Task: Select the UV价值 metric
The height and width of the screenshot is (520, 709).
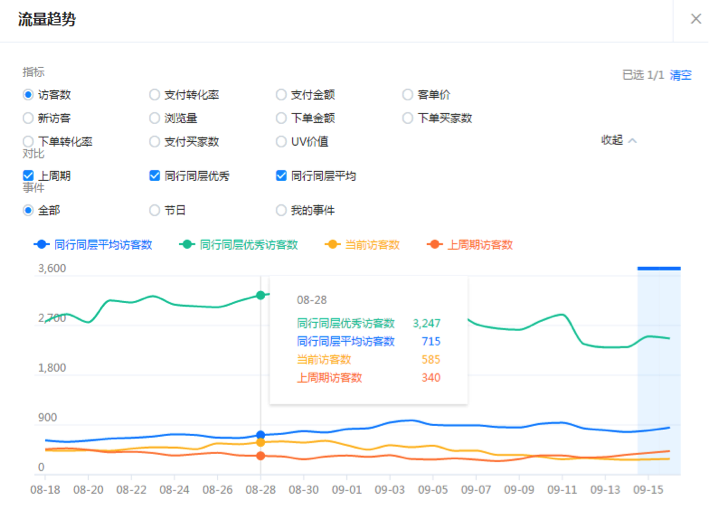Action: [x=282, y=142]
